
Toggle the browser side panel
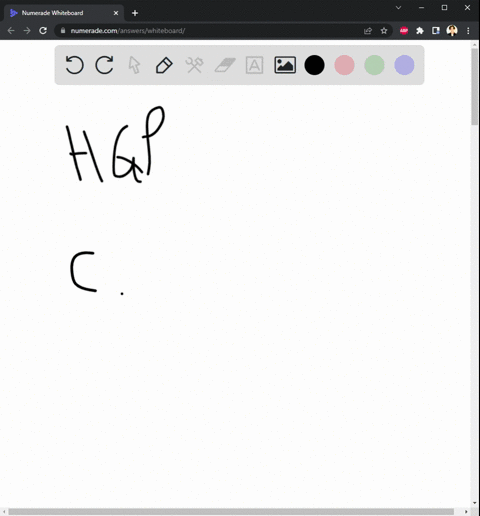[436, 31]
